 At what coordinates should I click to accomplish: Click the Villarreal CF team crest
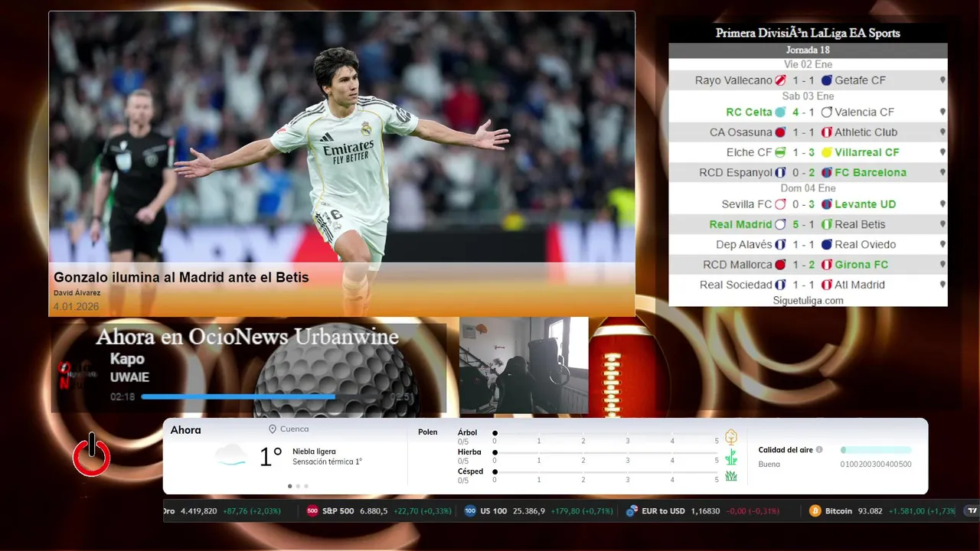(x=827, y=152)
